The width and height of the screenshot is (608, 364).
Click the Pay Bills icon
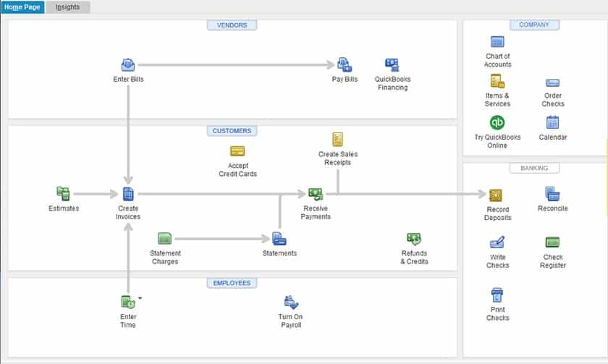345,64
